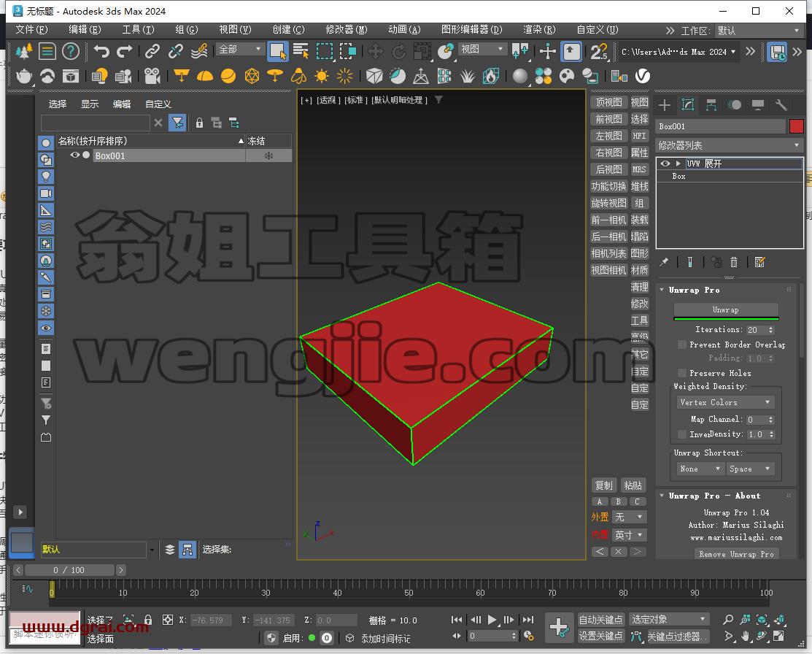
Task: Toggle Auto Key button 自动关键点
Action: (600, 619)
